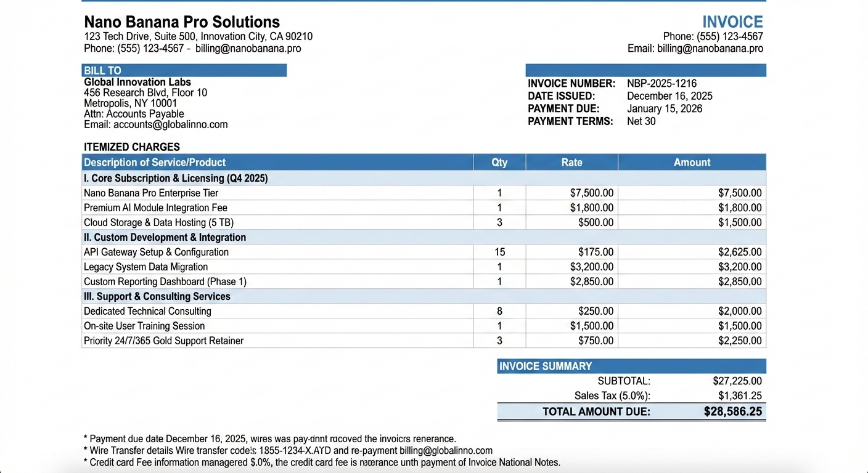Click the Qty column header
The width and height of the screenshot is (868, 473).
[x=499, y=162]
